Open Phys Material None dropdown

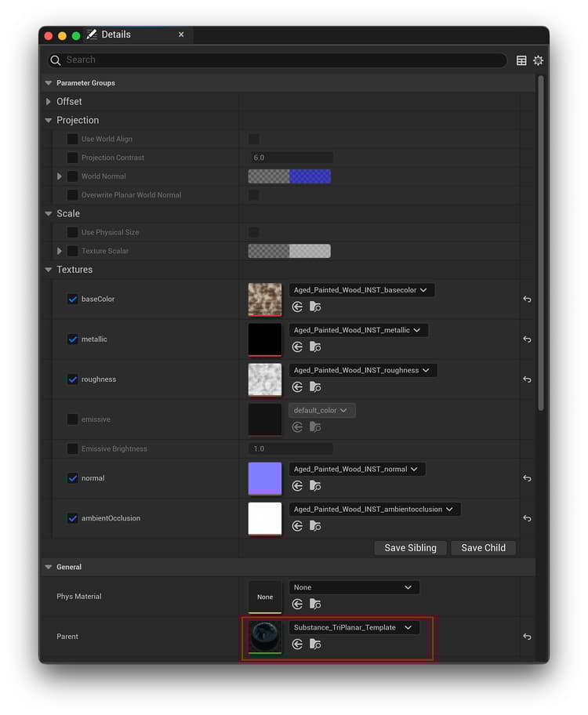[x=354, y=587]
